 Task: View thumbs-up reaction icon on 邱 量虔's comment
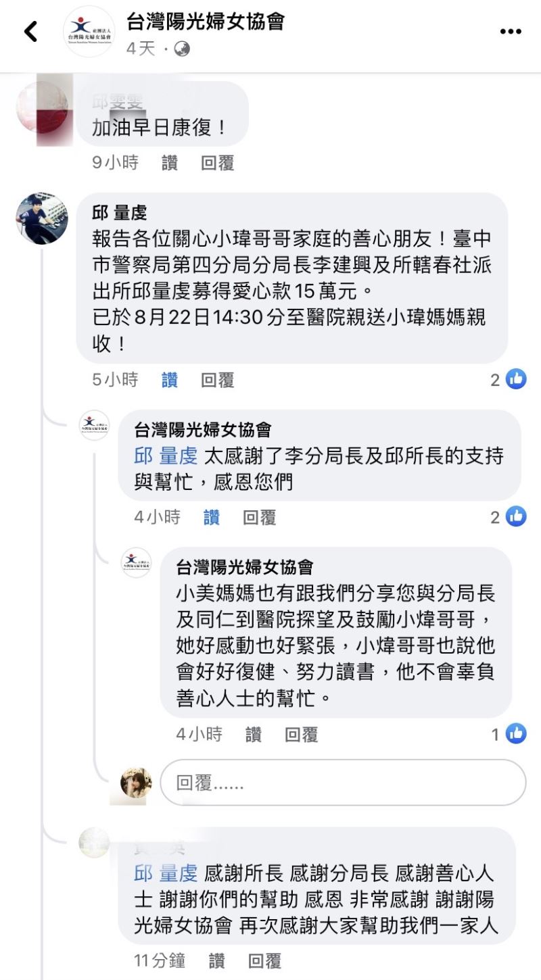[x=515, y=380]
